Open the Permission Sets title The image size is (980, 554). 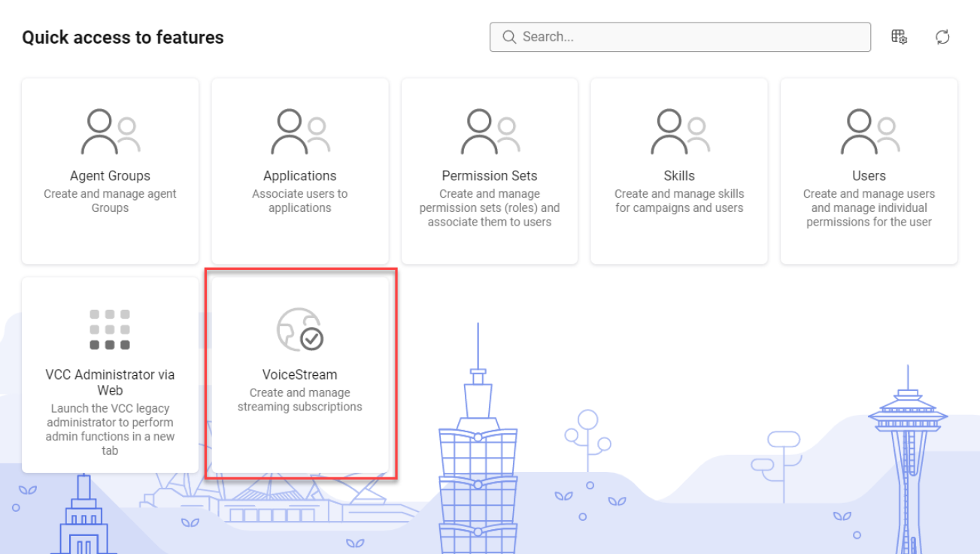(x=490, y=176)
